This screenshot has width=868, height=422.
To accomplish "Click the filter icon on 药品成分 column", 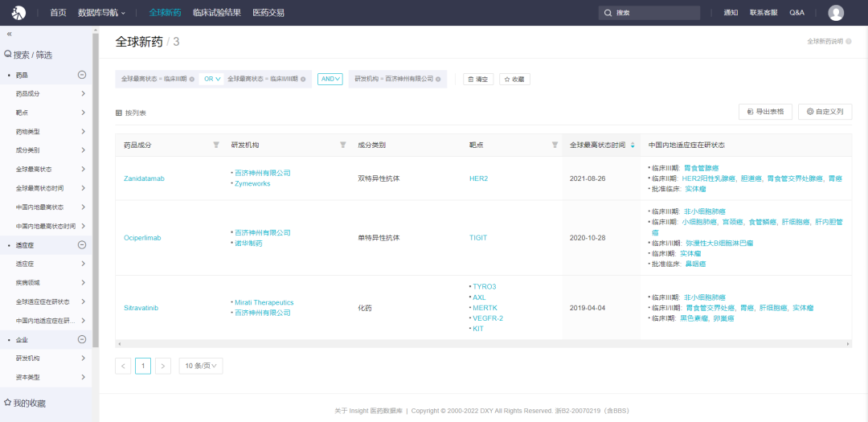I will coord(215,145).
